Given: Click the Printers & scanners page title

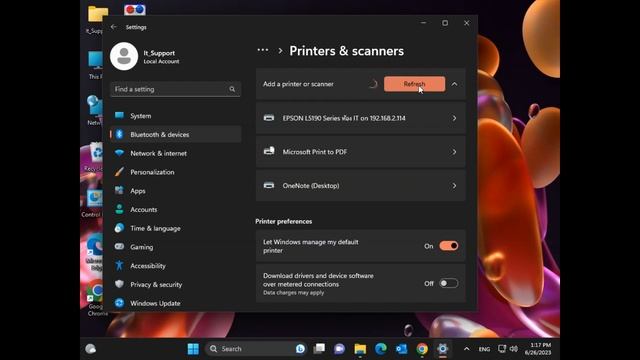Looking at the screenshot, I should click(x=347, y=51).
